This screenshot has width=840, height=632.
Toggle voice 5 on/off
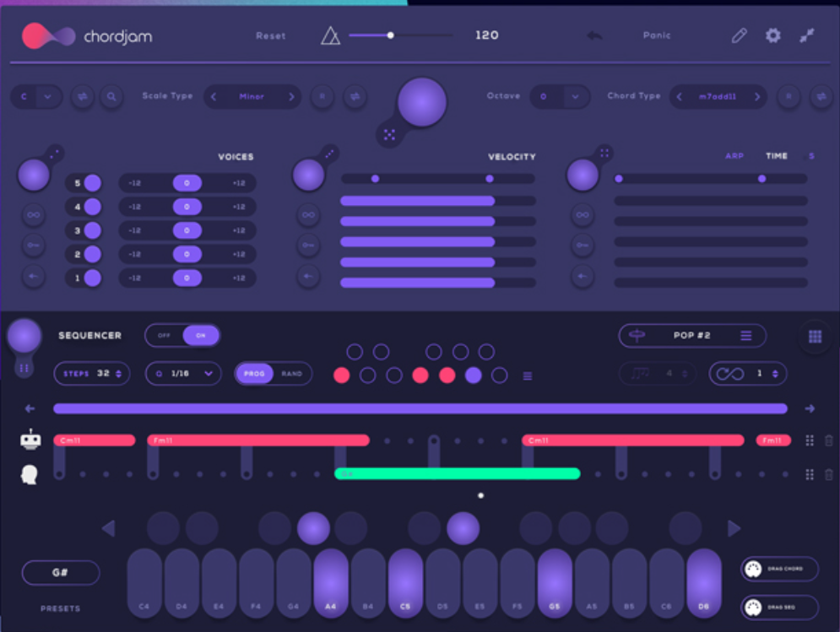92,183
